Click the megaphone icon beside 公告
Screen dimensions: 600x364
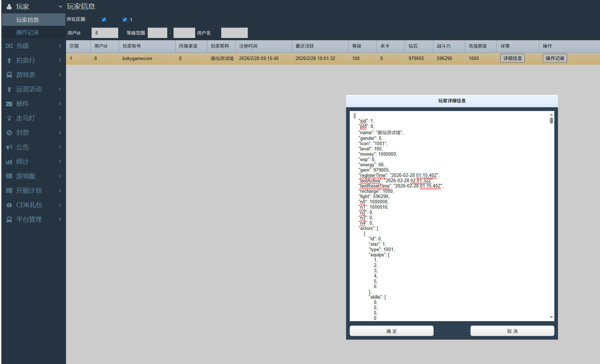tap(9, 147)
